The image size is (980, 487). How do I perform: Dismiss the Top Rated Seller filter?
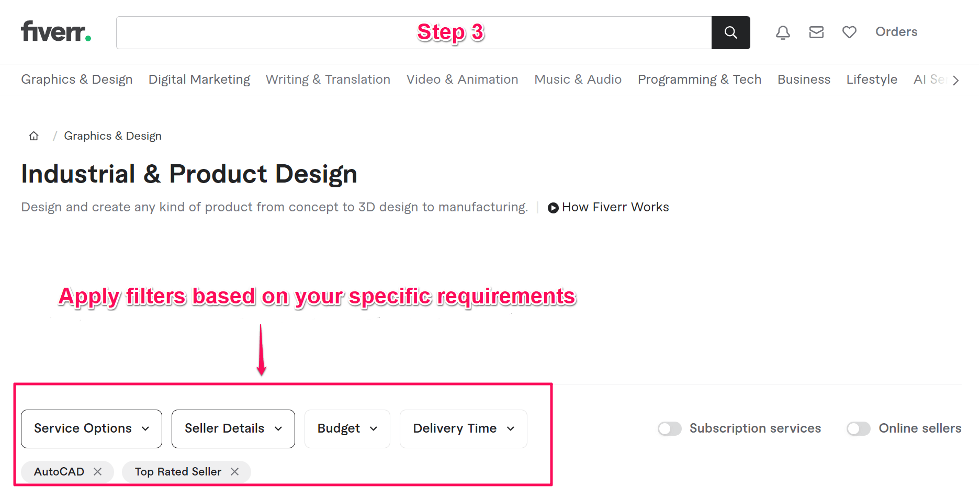click(x=235, y=471)
